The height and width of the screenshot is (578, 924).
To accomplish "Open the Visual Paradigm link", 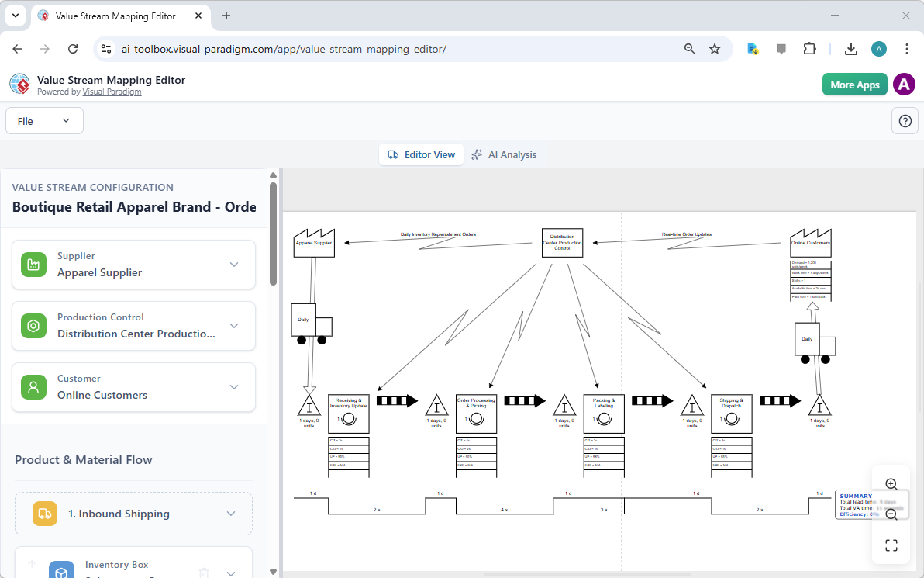I will (112, 91).
